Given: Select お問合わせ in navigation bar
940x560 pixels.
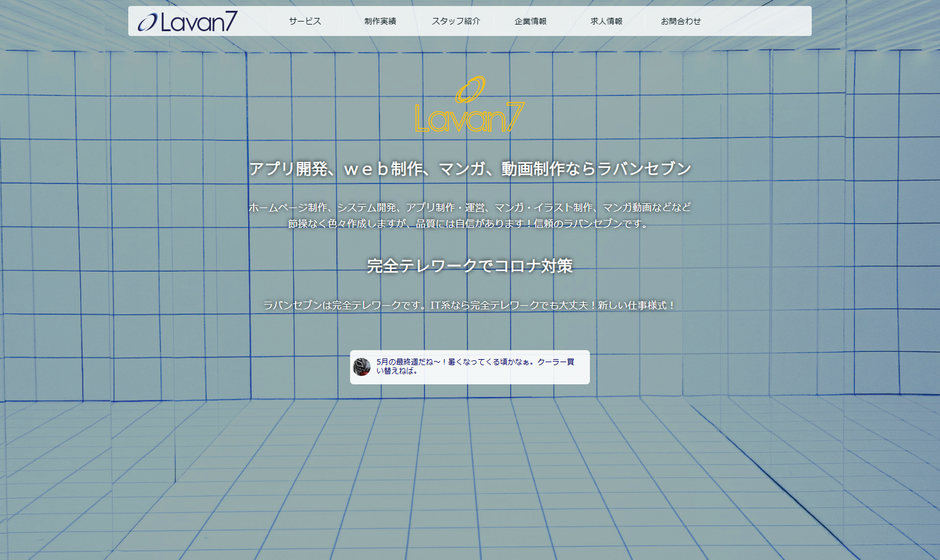Looking at the screenshot, I should 681,21.
